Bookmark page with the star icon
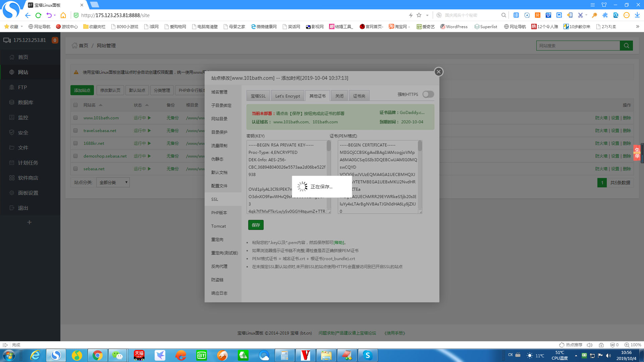 (419, 15)
